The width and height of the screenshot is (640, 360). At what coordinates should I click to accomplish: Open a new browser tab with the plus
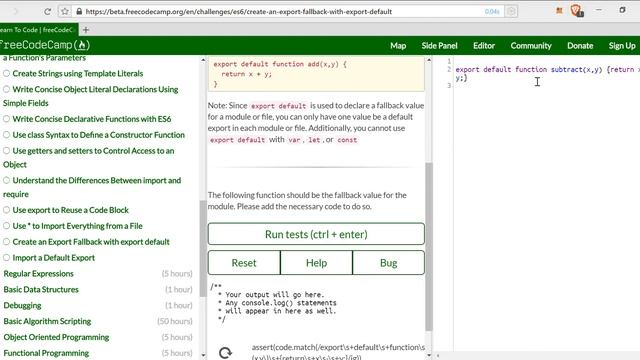(x=86, y=30)
